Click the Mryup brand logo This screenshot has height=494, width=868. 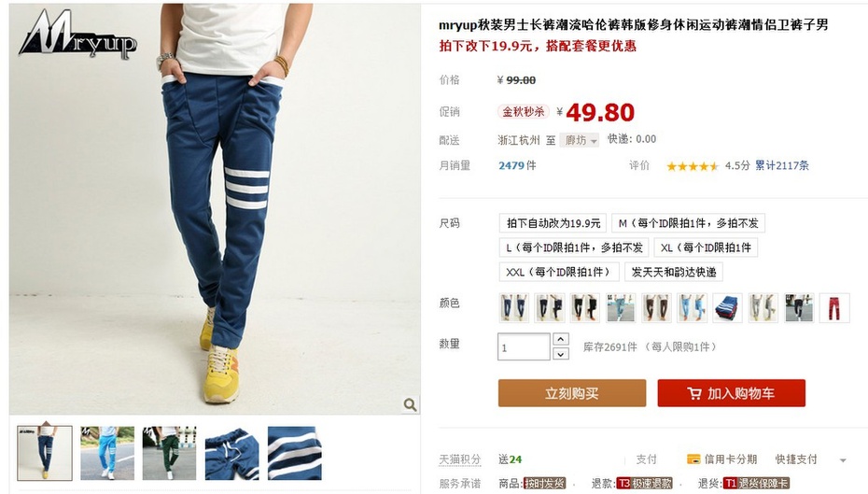point(77,35)
